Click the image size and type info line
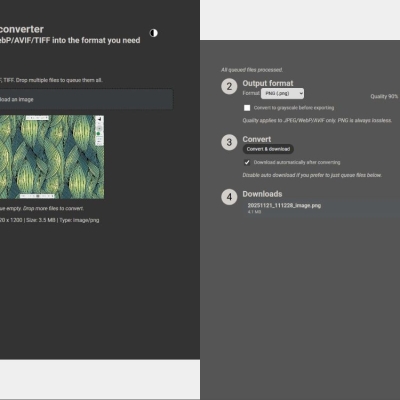 coord(49,220)
